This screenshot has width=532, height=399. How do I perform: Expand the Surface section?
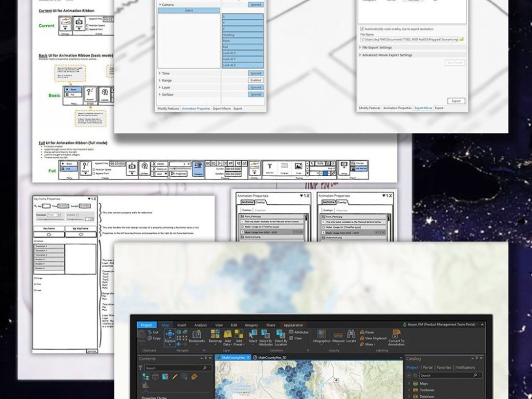(160, 95)
